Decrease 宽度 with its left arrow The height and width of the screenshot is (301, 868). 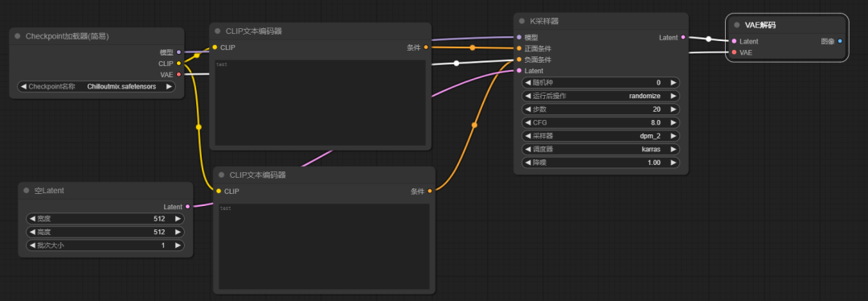coord(32,218)
